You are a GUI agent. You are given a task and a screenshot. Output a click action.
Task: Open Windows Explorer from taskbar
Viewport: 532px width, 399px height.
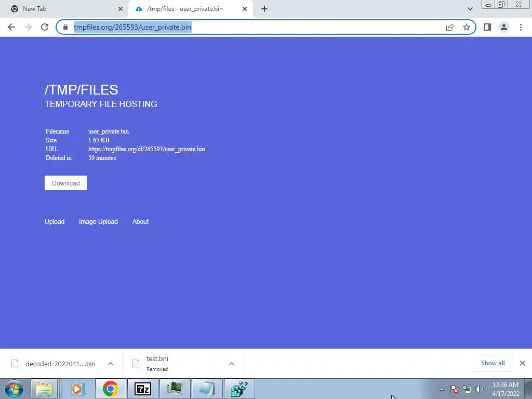tap(45, 389)
